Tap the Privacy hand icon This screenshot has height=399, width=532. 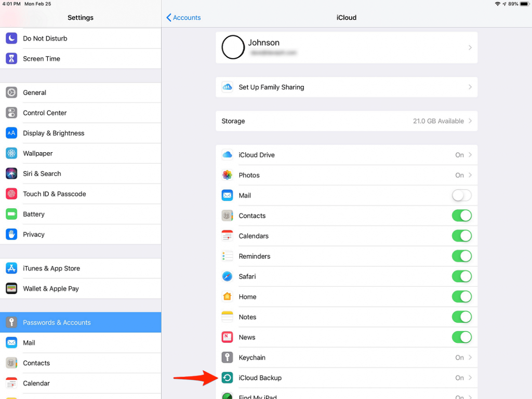pyautogui.click(x=11, y=234)
